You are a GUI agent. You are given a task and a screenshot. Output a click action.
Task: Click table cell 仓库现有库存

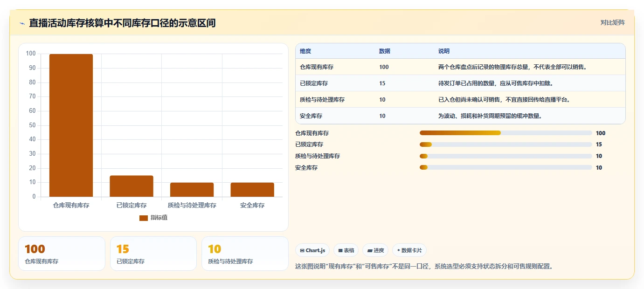[x=317, y=67]
